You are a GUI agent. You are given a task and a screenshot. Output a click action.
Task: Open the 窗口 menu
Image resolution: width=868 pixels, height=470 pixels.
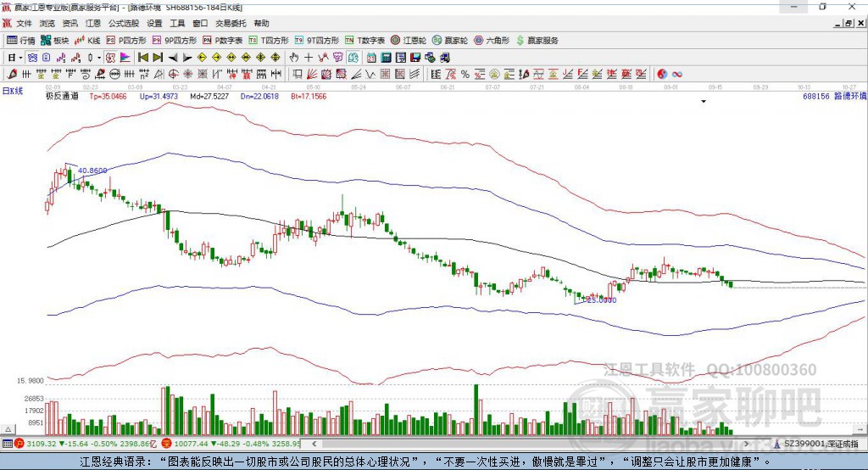(200, 23)
